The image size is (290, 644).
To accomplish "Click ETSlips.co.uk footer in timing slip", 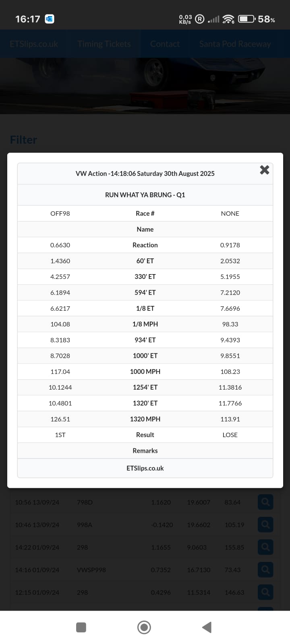I will pyautogui.click(x=145, y=468).
